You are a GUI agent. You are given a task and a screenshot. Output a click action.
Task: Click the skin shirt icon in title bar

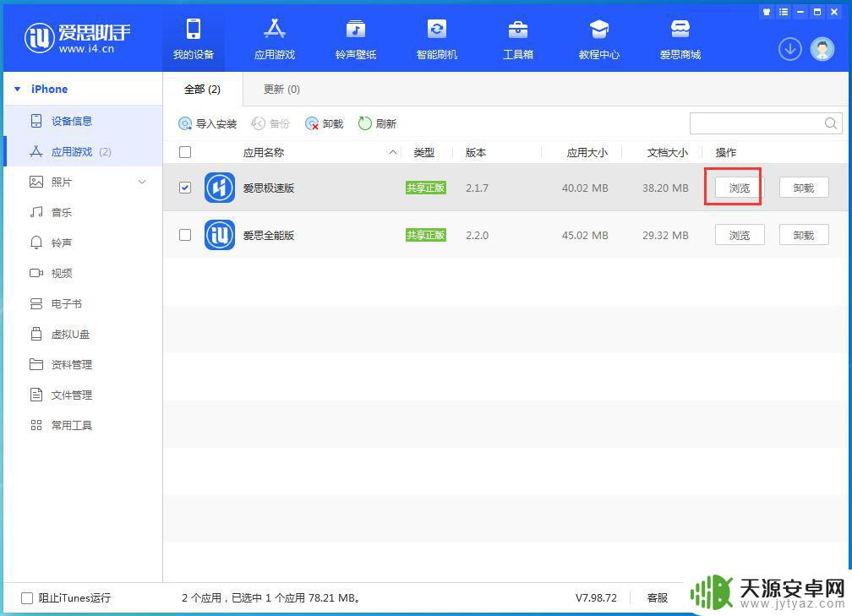coord(767,12)
